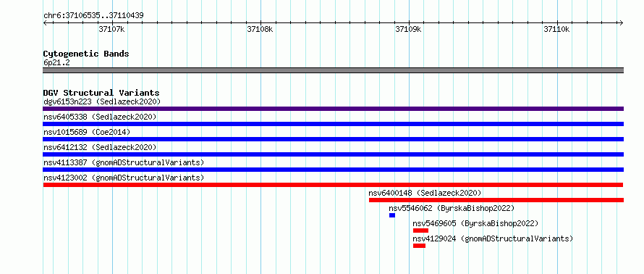The height and width of the screenshot is (274, 644).
Task: Open nsv6405338 (Sedlazeck2020) label
Action: [100, 117]
